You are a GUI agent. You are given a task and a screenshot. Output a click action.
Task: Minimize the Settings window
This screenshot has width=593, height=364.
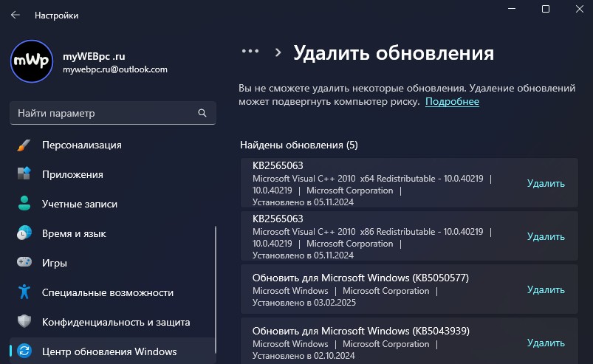[512, 9]
